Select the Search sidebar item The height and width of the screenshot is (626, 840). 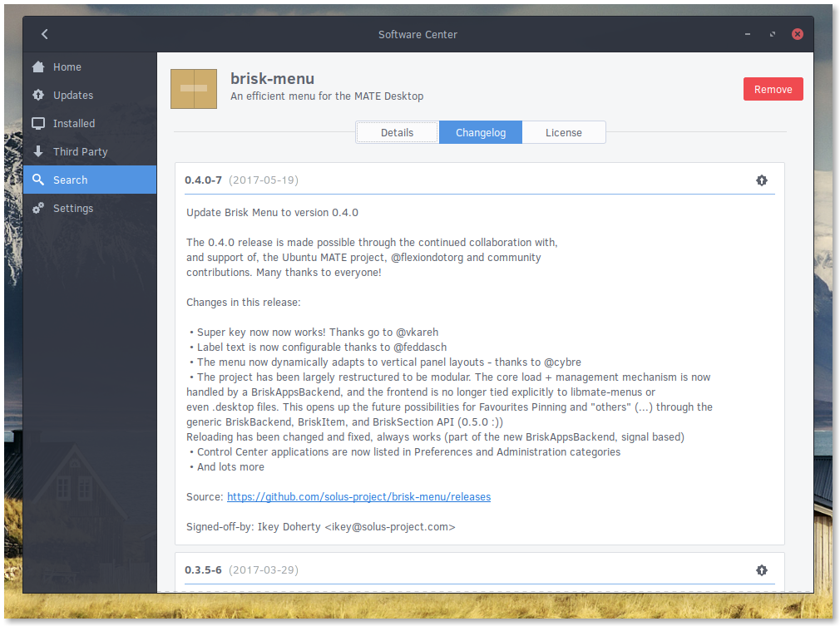pos(90,180)
